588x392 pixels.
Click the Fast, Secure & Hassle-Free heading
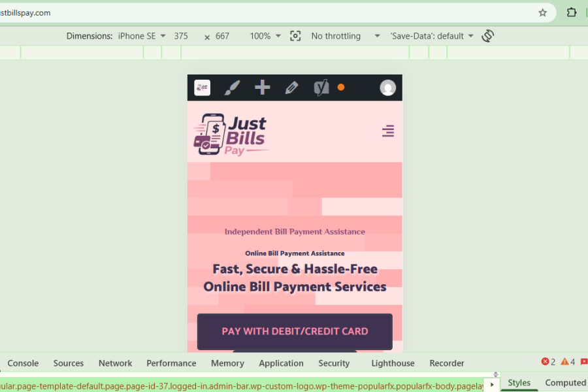click(x=295, y=278)
